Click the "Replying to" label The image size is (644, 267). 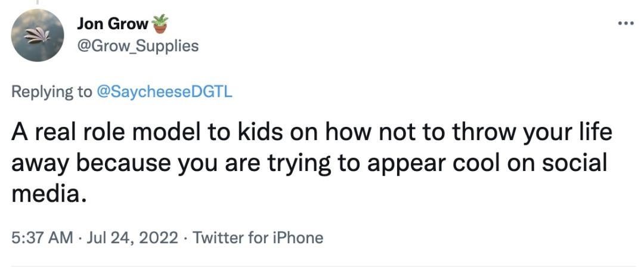coord(52,92)
